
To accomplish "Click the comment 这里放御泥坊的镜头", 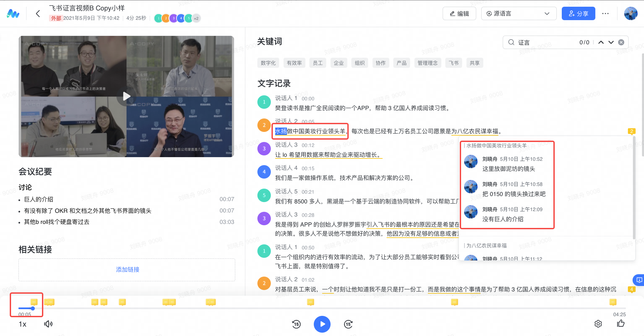I will (509, 169).
